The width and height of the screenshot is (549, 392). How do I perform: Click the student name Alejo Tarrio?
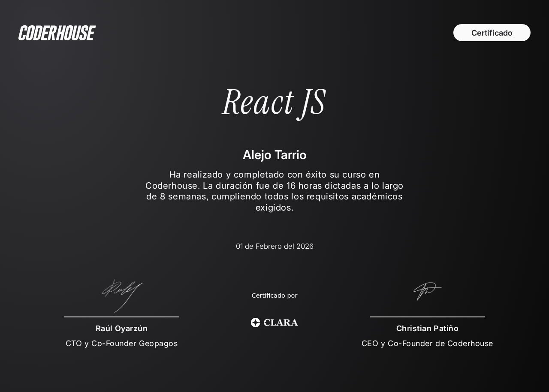pos(274,155)
